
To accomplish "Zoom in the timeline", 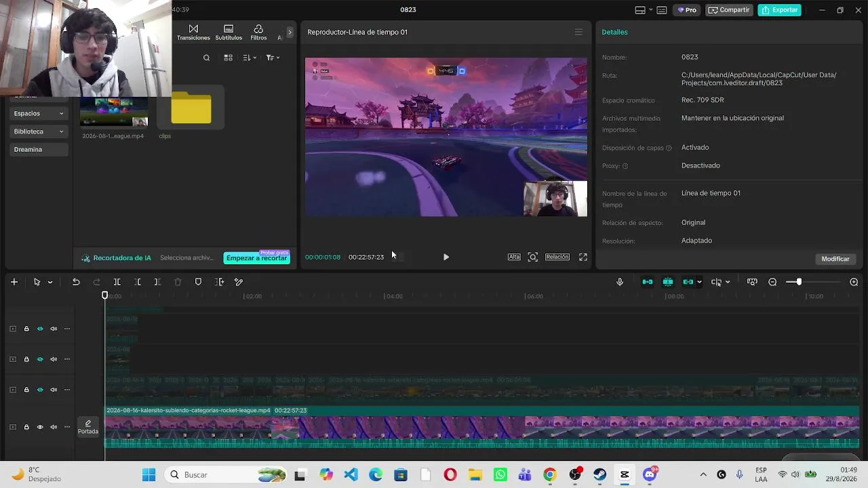I will coord(854,282).
